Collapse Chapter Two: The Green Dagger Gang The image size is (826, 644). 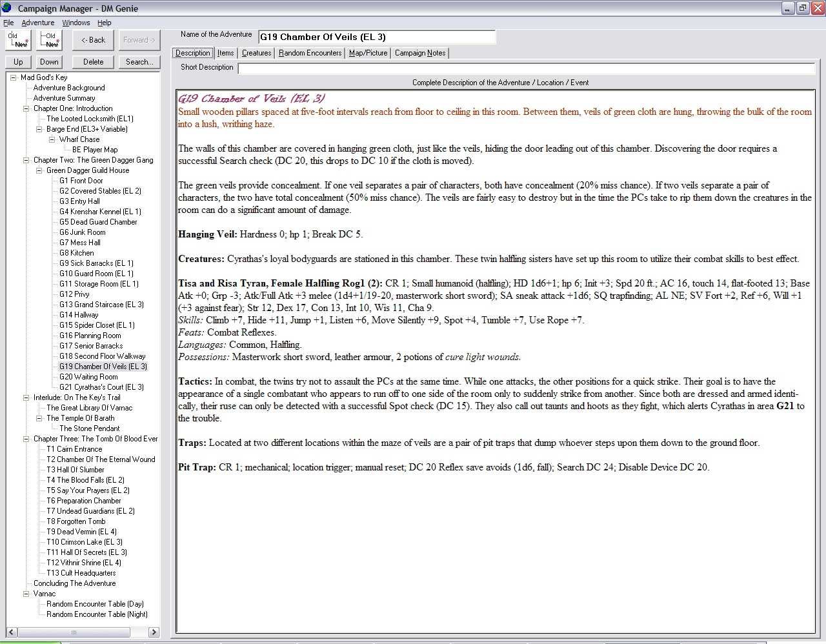tap(26, 160)
